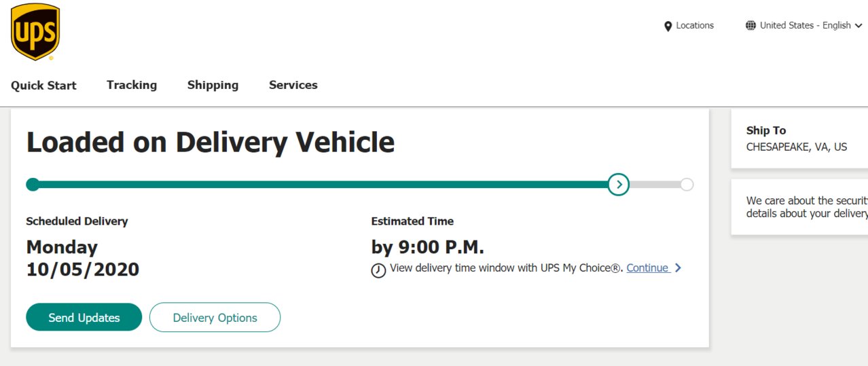Click the progress bar start dot
This screenshot has height=366, width=868.
coord(33,184)
